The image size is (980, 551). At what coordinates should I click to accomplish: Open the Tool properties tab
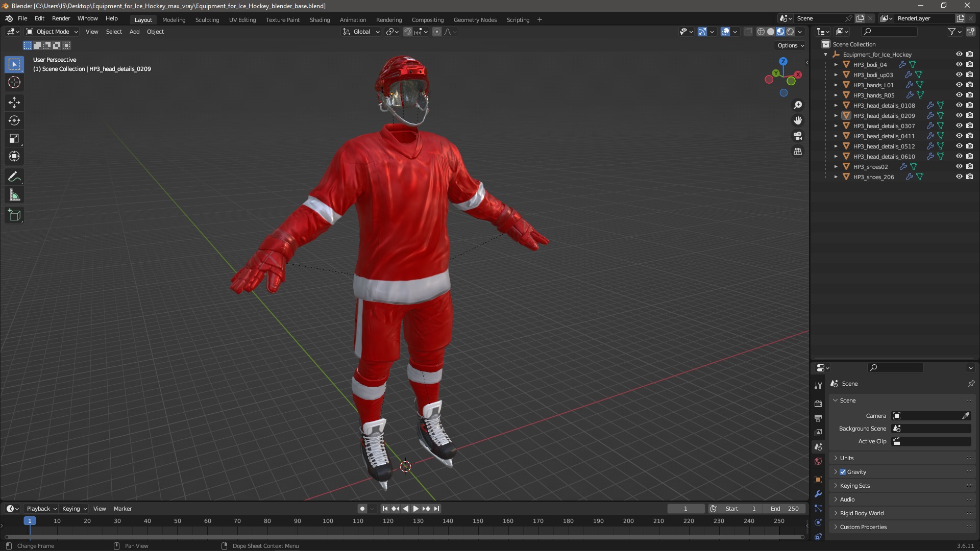[818, 385]
